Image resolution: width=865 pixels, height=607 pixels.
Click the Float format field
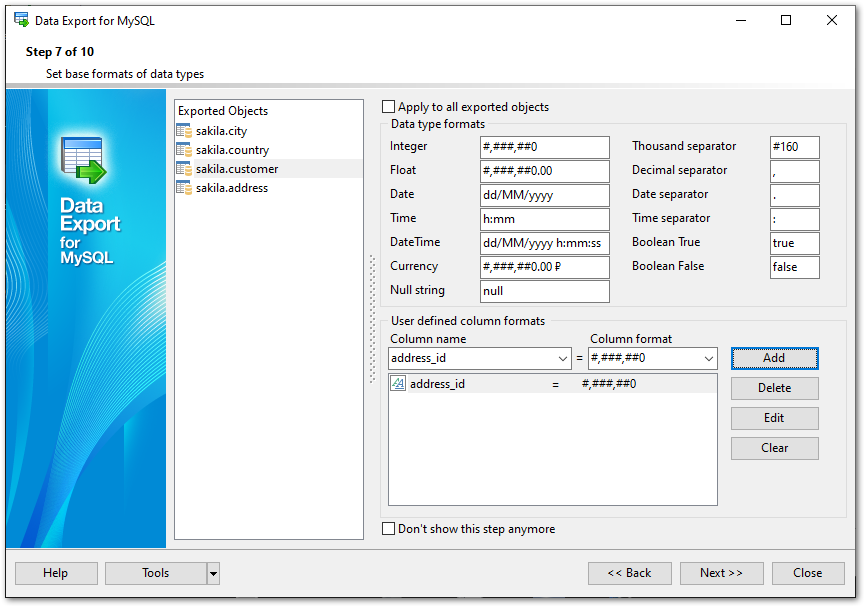pyautogui.click(x=544, y=171)
